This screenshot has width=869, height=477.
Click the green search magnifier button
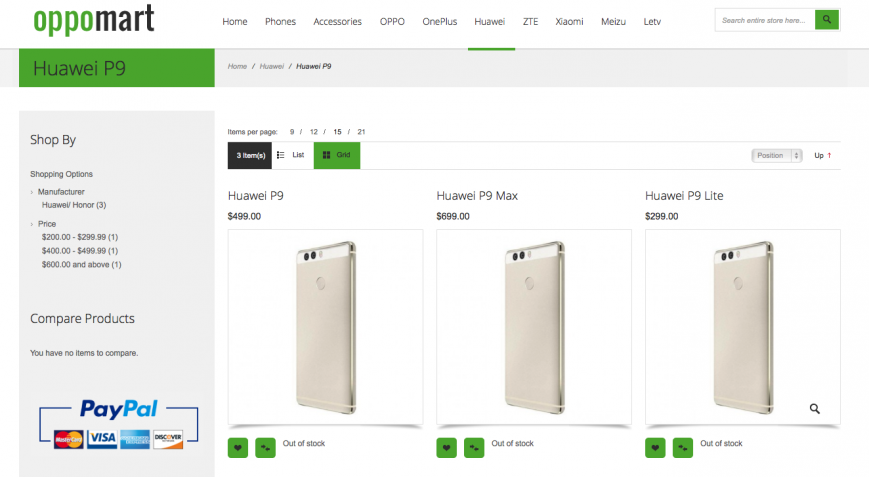tap(826, 20)
